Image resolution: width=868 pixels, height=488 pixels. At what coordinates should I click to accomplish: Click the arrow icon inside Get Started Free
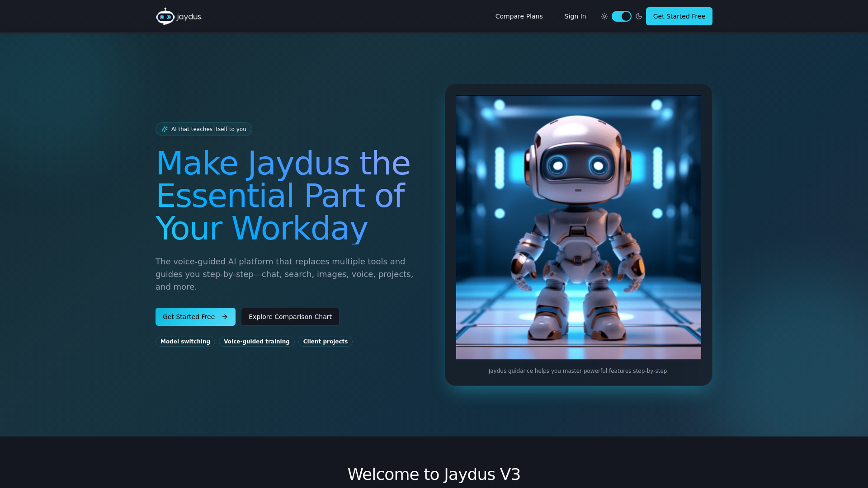pyautogui.click(x=225, y=317)
